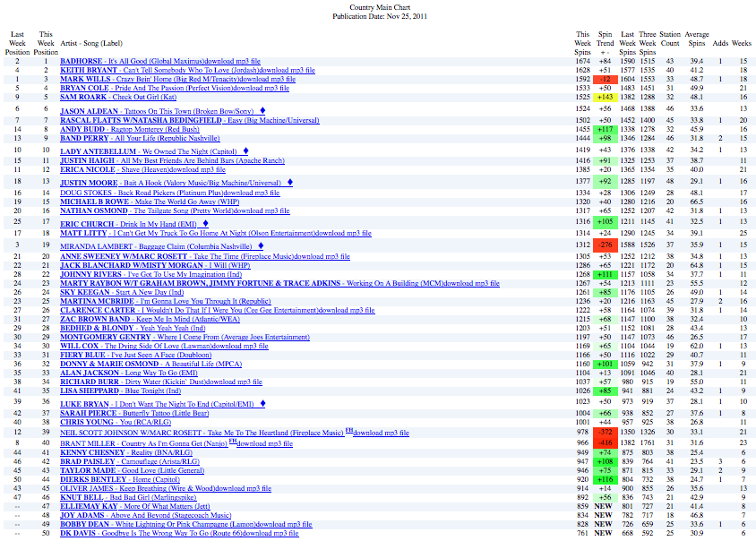The height and width of the screenshot is (541, 756).
Task: Open Chris Young You link
Action: [x=116, y=423]
